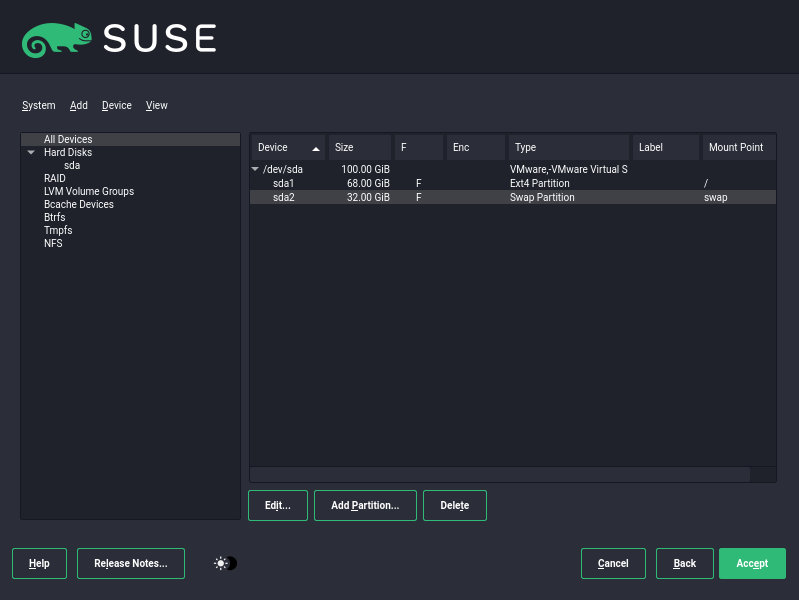
Task: Sort by Type column header
Action: coord(569,147)
